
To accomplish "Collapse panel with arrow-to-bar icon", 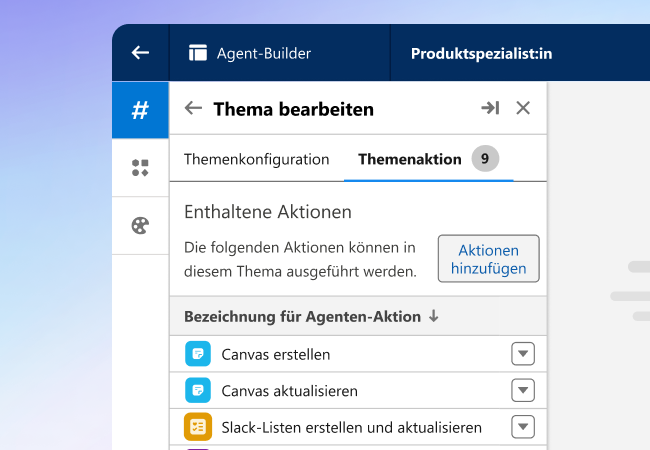I will [490, 108].
